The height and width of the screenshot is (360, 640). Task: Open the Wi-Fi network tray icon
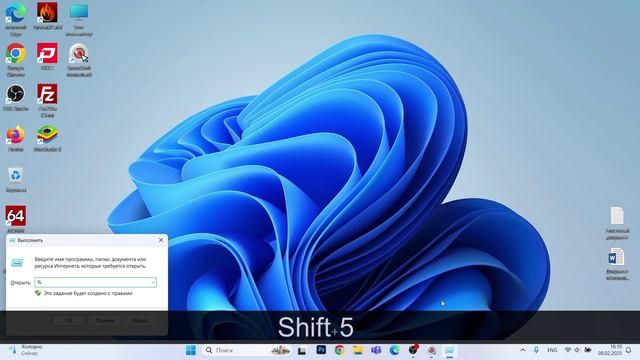click(567, 350)
